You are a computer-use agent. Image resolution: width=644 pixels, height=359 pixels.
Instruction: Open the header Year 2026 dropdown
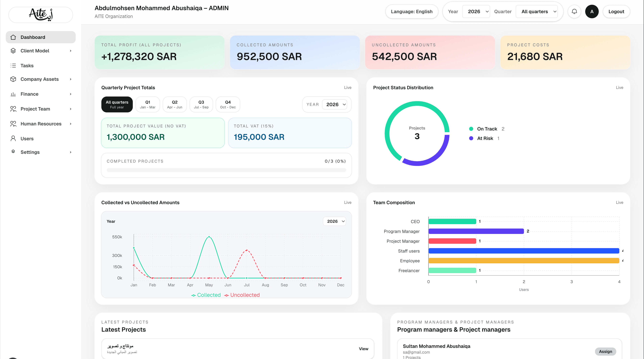[476, 11]
